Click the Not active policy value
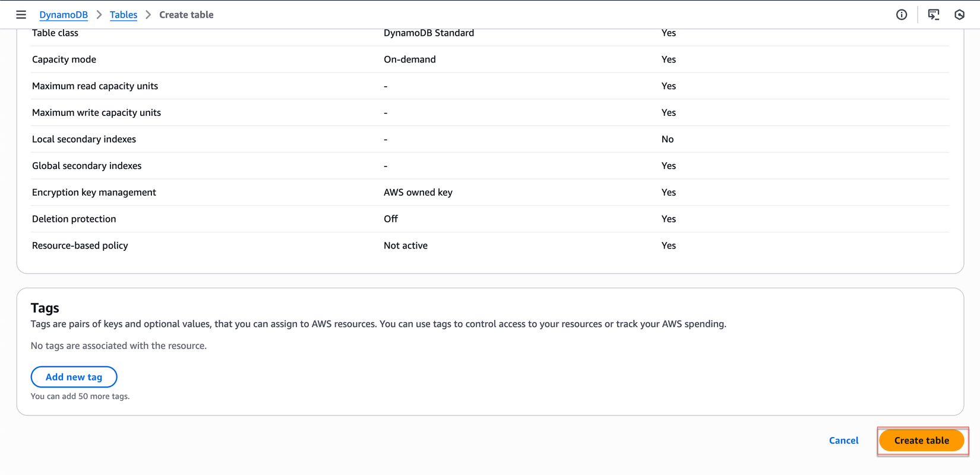The image size is (980, 475). 406,246
